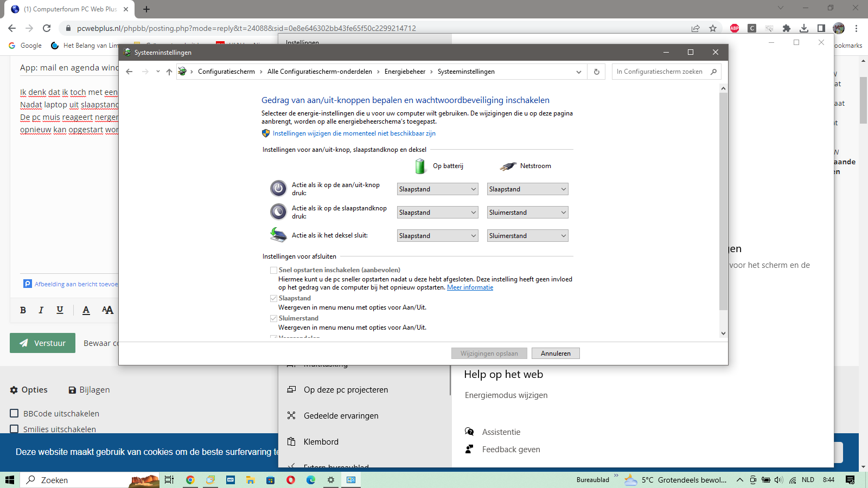The height and width of the screenshot is (488, 868).
Task: Open aan/uit-knop battery action dropdown
Action: tap(437, 189)
